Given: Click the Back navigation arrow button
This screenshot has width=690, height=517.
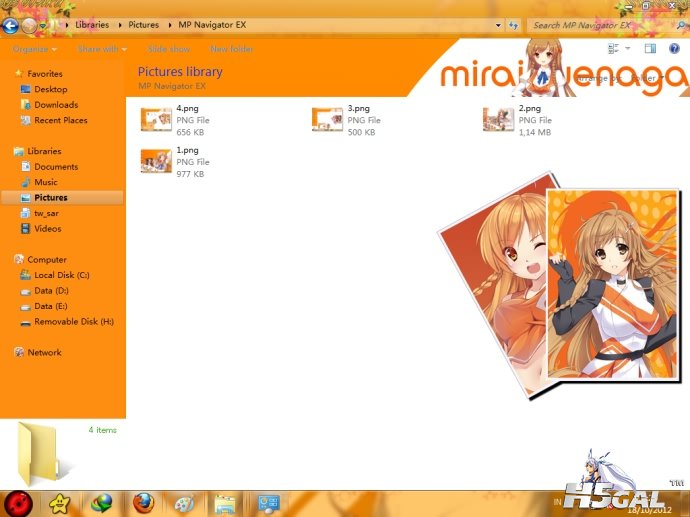Looking at the screenshot, I should pos(10,25).
